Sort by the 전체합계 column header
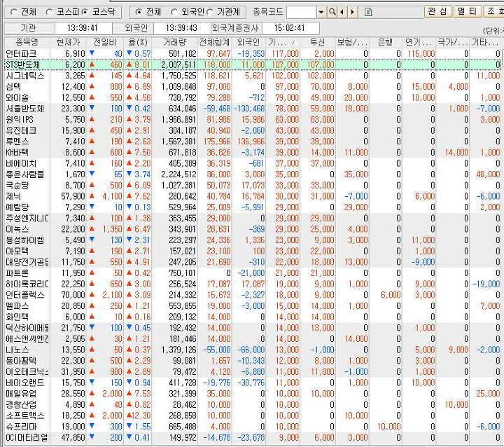This screenshot has height=447, width=504. pos(214,42)
